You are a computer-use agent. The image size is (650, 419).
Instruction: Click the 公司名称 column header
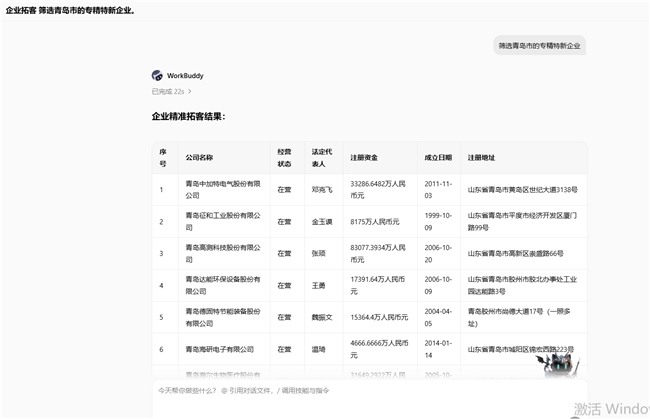click(199, 157)
